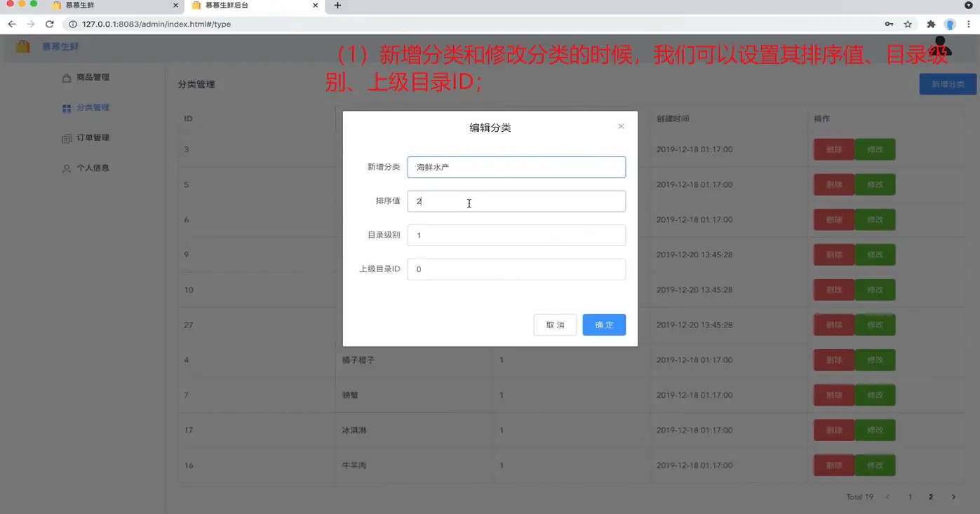Delete the category with ID 10
The height and width of the screenshot is (514, 980).
click(834, 290)
